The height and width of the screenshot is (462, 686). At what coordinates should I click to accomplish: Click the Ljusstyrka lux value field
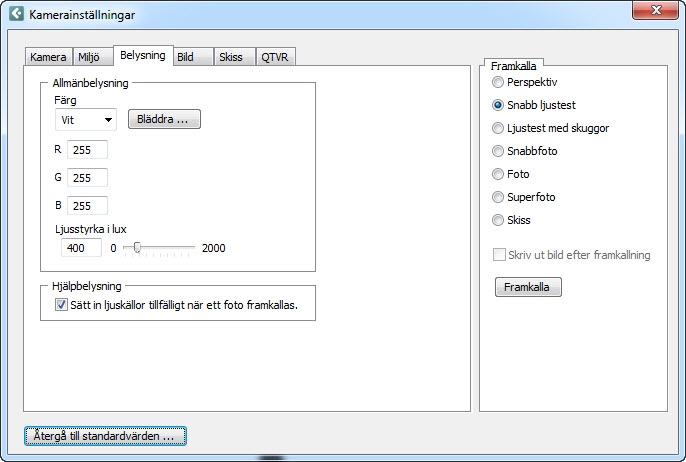click(x=78, y=247)
